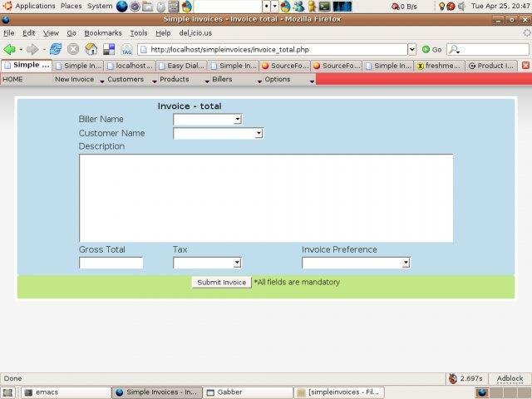This screenshot has height=399, width=532.
Task: Click the show desktop button in taskbar
Action: [7, 392]
